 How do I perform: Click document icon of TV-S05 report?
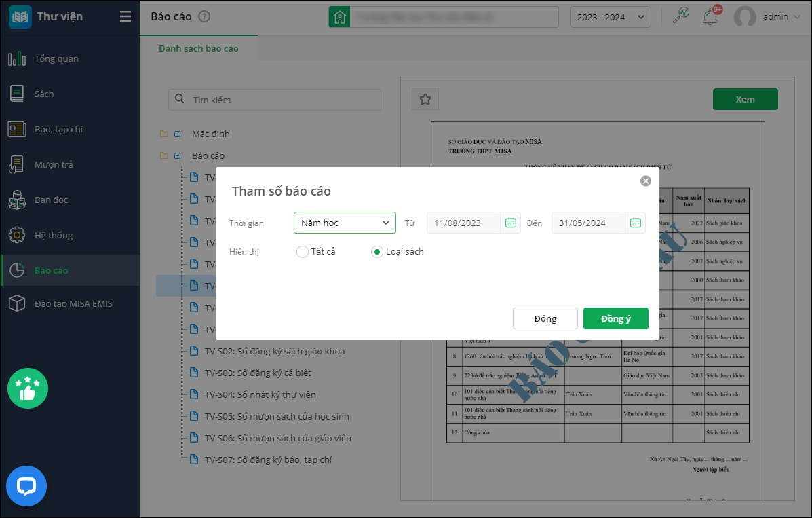point(194,416)
